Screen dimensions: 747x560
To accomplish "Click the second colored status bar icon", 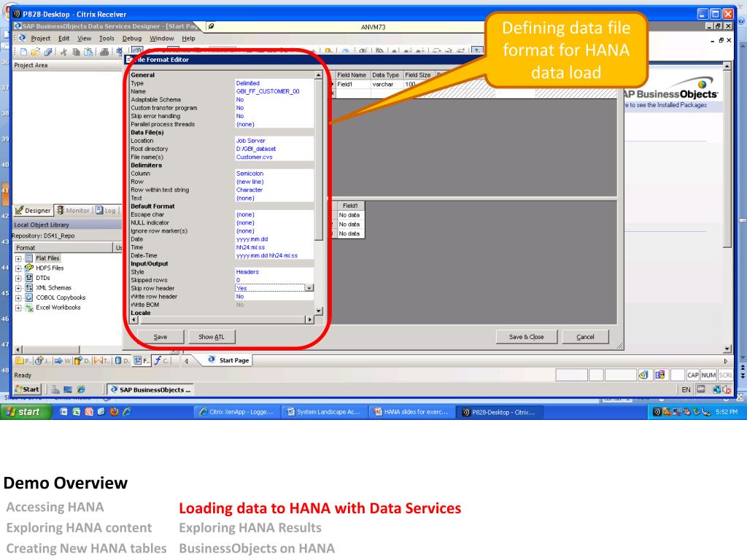I will [659, 376].
